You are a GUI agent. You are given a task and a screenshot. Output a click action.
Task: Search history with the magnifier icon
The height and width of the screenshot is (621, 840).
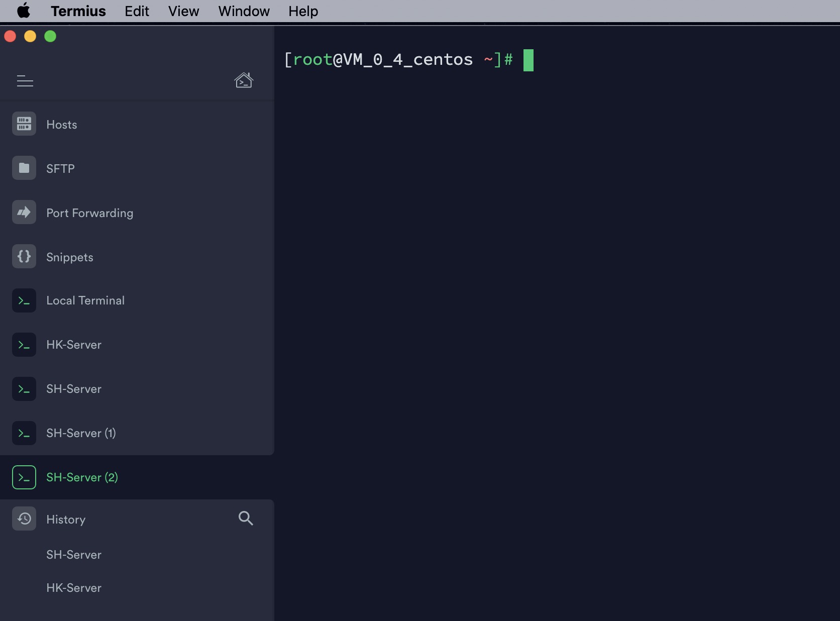point(246,518)
